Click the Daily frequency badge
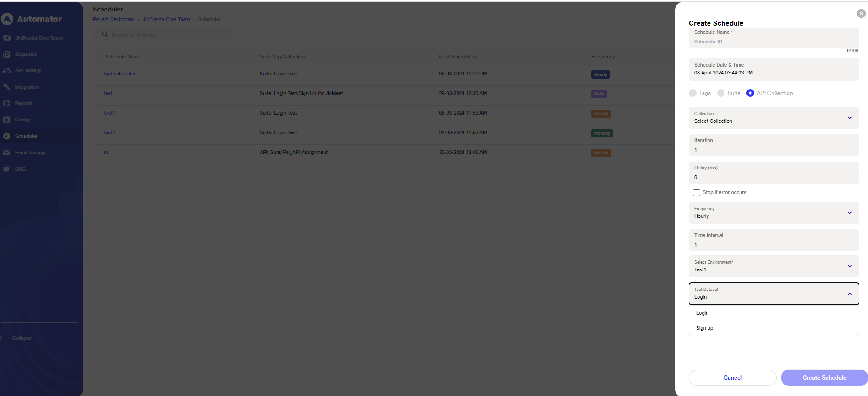 [x=599, y=94]
